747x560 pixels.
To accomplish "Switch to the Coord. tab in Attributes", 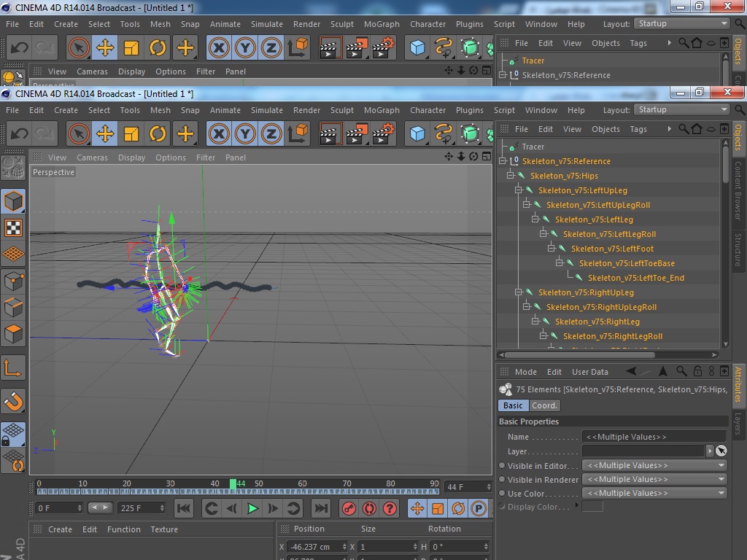I will click(x=544, y=405).
